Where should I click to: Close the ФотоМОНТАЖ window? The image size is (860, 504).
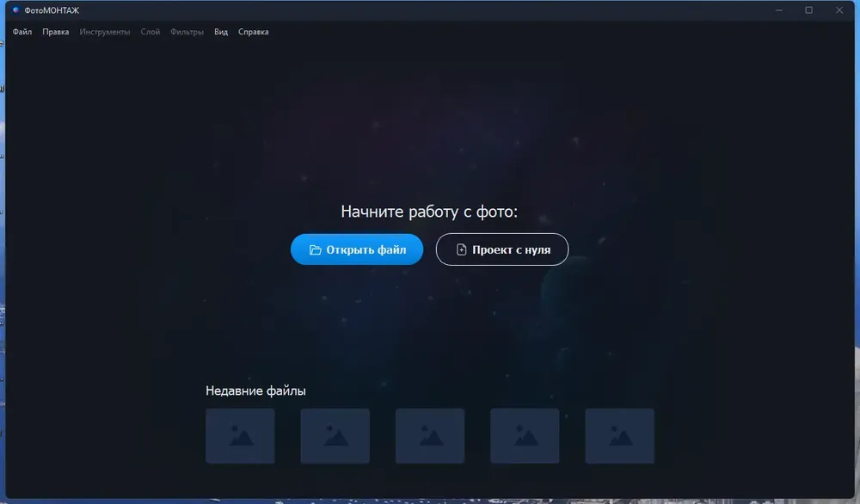[x=839, y=10]
